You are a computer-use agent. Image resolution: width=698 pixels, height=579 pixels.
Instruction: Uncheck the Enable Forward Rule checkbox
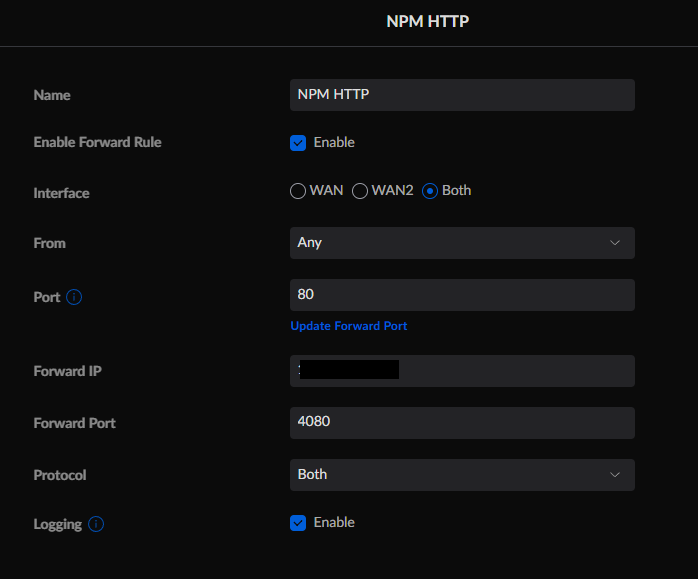pyautogui.click(x=298, y=143)
